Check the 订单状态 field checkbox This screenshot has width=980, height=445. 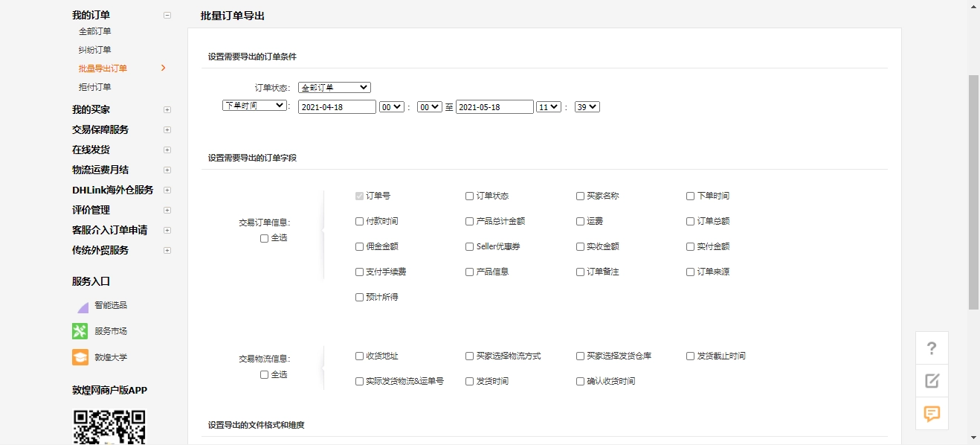[x=470, y=196]
